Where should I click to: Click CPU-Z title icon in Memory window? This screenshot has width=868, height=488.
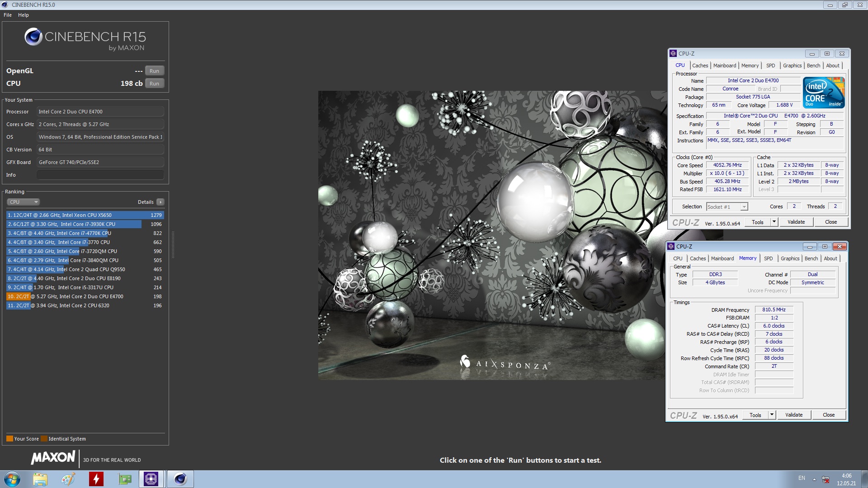point(671,246)
